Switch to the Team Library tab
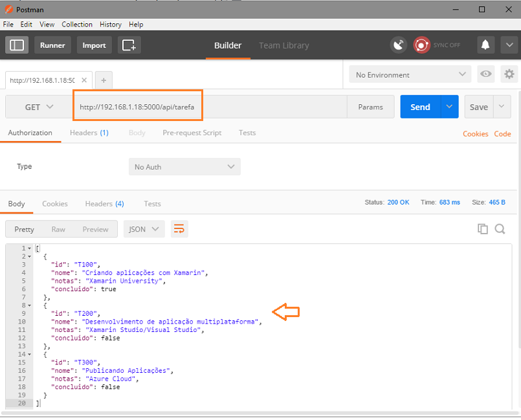This screenshot has height=420, width=521. point(283,45)
